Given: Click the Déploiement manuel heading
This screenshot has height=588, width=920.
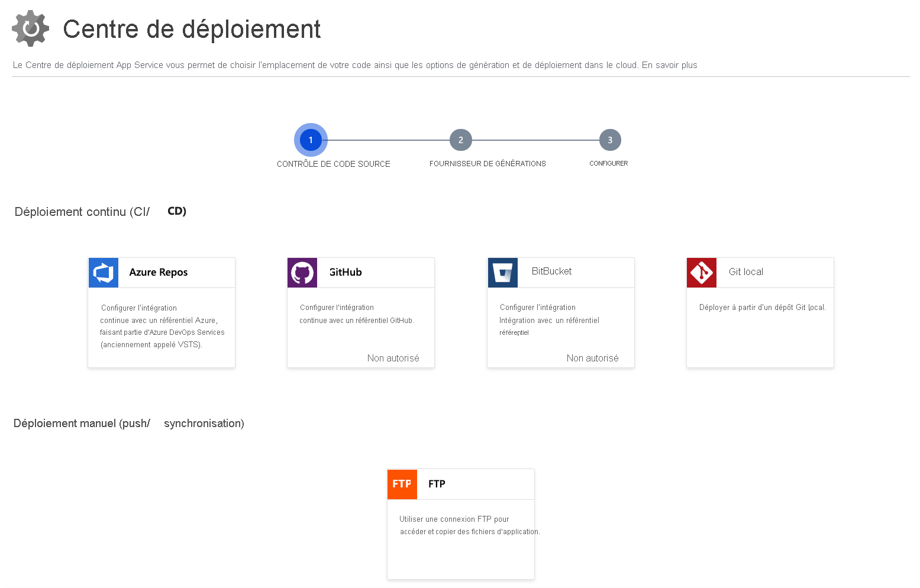Looking at the screenshot, I should 129,423.
